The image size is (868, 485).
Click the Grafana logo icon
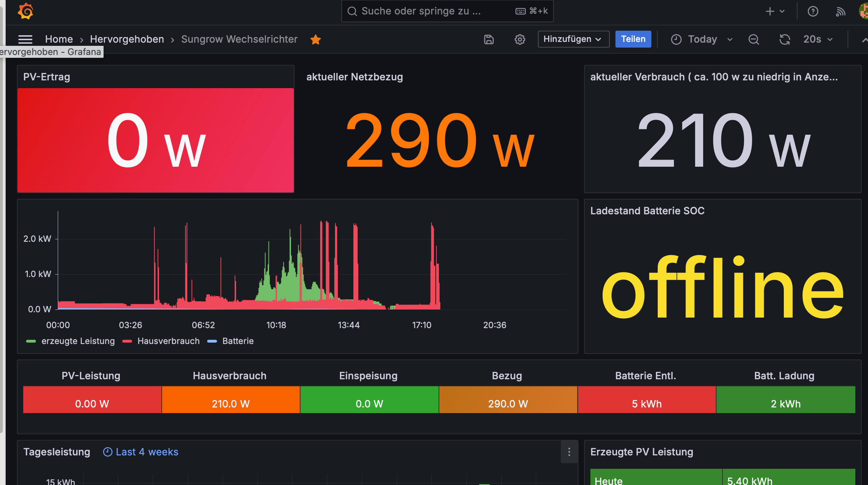click(x=25, y=11)
